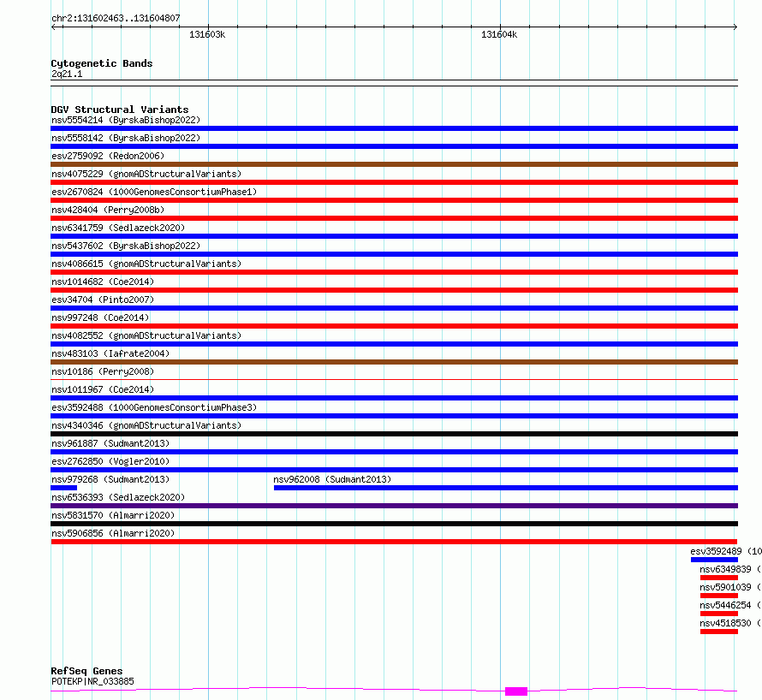Click the nsv6536393 (Sedlazeck2020) label
The width and height of the screenshot is (762, 700).
tap(118, 497)
